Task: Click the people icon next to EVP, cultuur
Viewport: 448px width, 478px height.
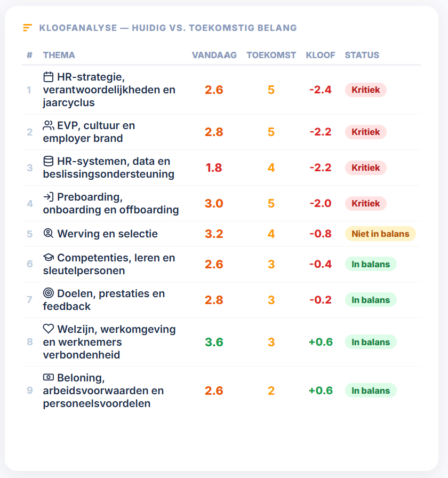Action: point(48,125)
